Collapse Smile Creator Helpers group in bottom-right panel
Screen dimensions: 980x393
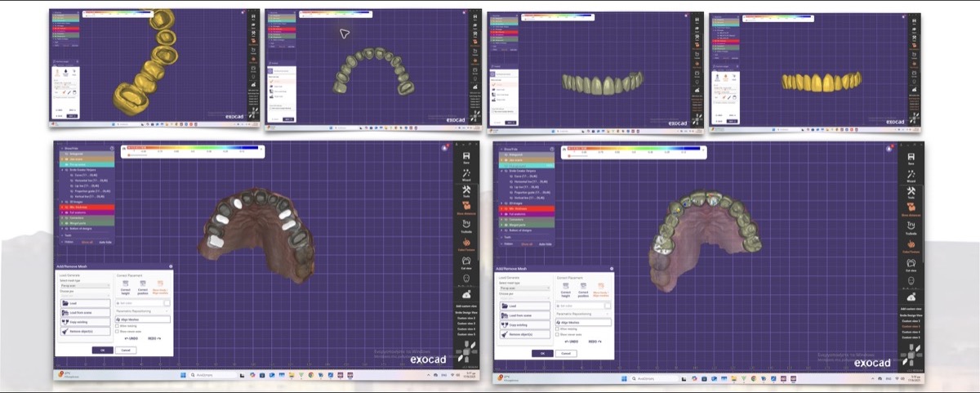[501, 171]
